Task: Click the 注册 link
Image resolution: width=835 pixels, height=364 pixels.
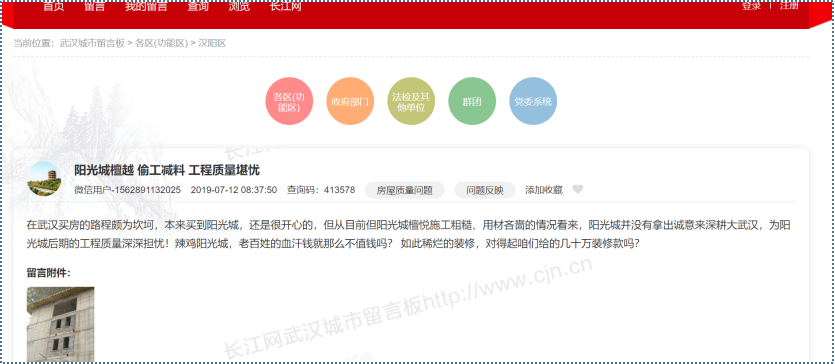Action: click(789, 6)
